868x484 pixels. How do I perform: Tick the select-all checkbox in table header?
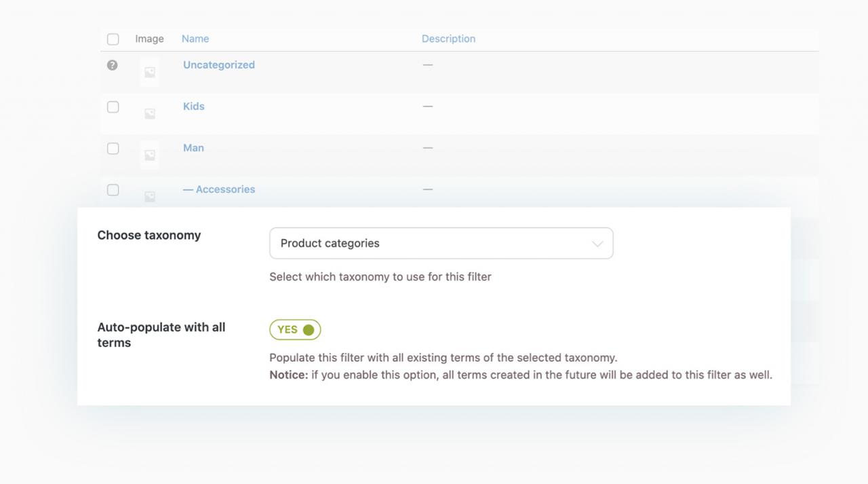tap(113, 39)
